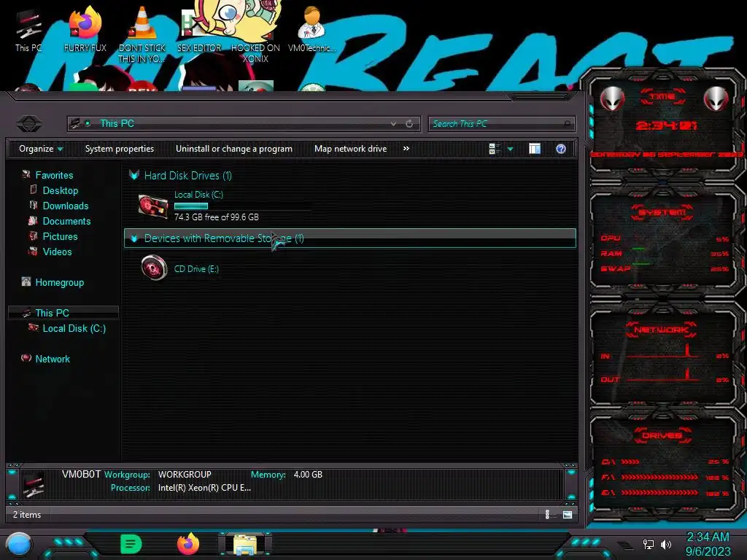Open Explorer help
747x560 pixels.
pos(561,149)
